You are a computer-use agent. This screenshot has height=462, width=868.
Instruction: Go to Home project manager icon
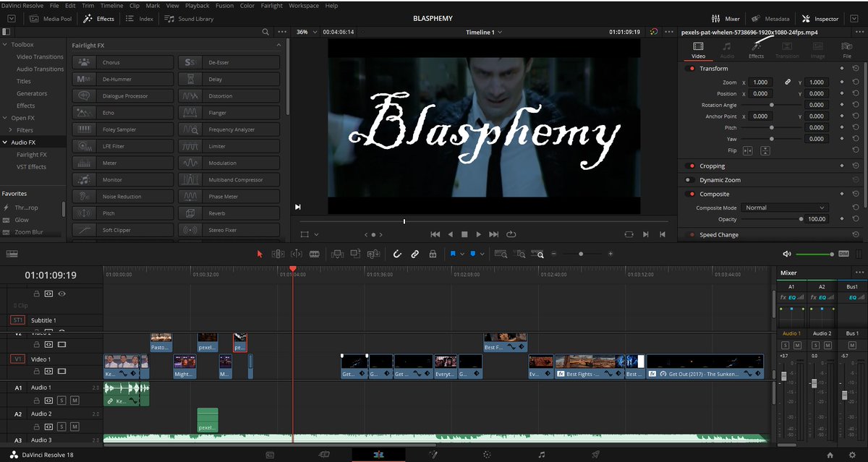[x=830, y=455]
